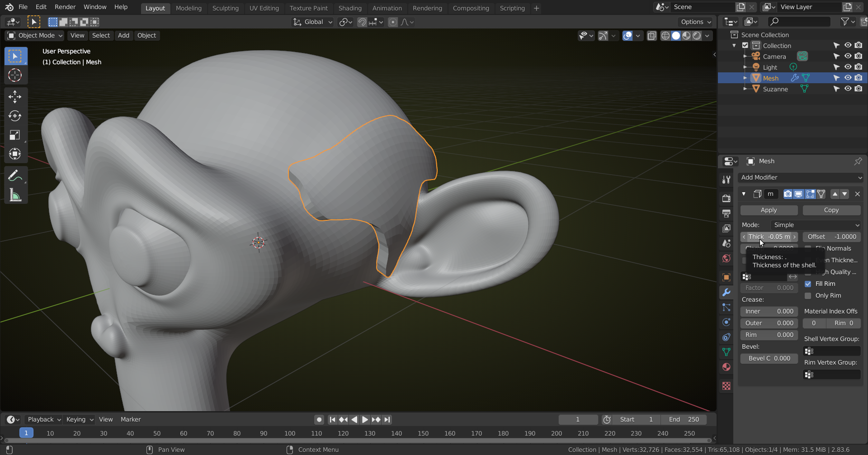This screenshot has height=455, width=868.
Task: Adjust the Offset value field
Action: tap(832, 237)
